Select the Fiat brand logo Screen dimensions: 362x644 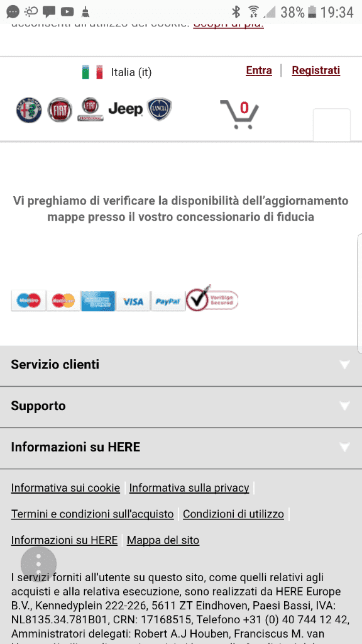(60, 110)
